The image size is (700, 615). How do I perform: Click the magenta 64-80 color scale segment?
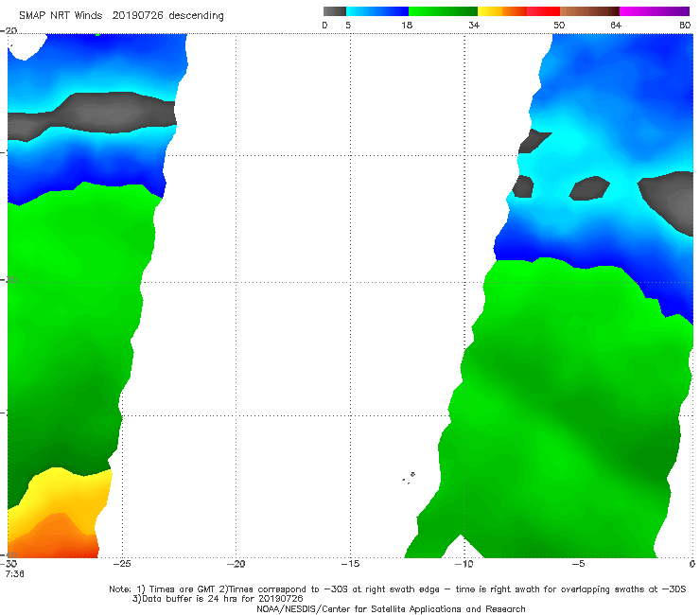[x=655, y=11]
